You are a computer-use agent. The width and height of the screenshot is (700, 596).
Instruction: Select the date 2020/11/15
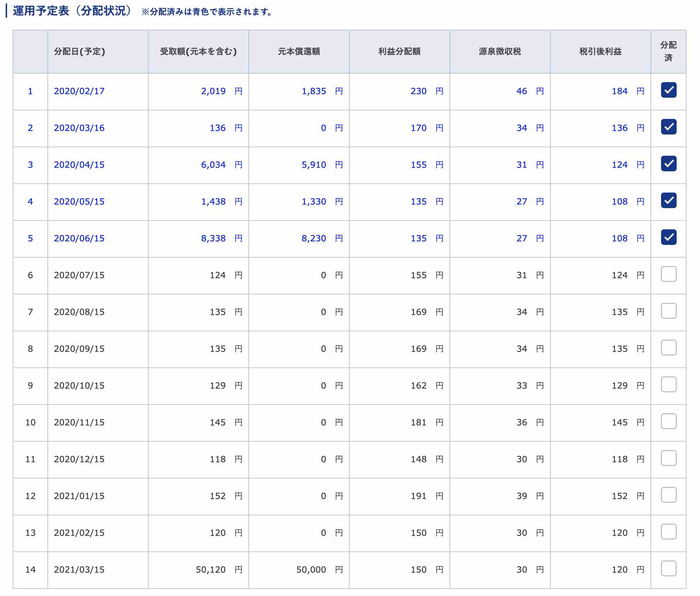point(79,423)
